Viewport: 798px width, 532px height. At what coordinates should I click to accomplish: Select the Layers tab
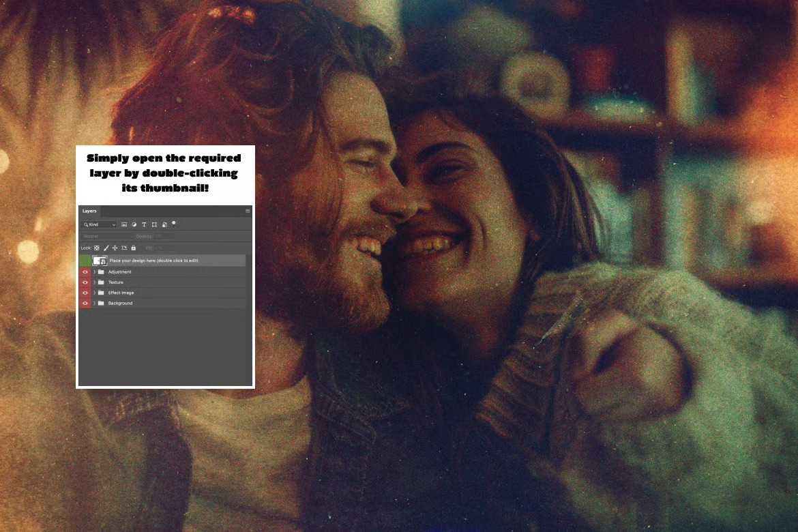point(89,211)
